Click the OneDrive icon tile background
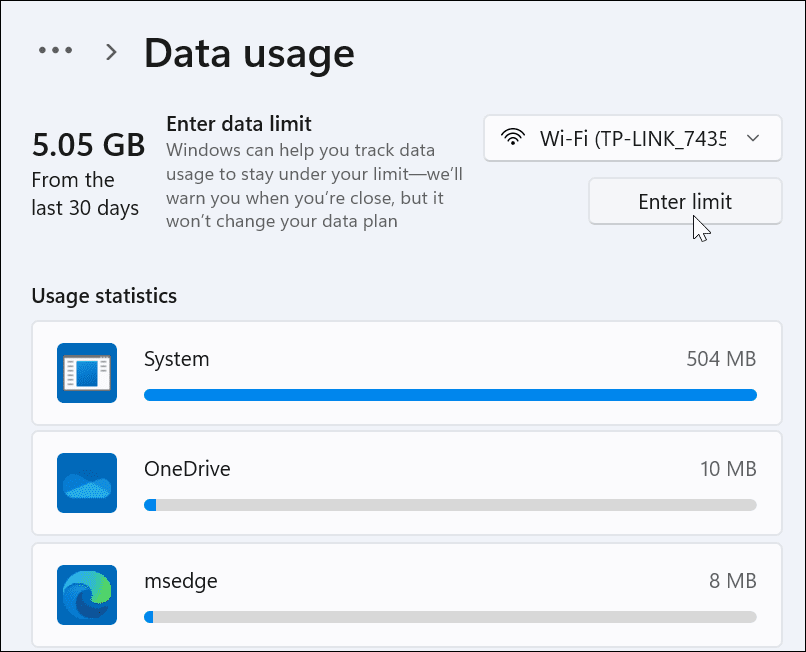Screen dimensions: 806x652 click(86, 483)
